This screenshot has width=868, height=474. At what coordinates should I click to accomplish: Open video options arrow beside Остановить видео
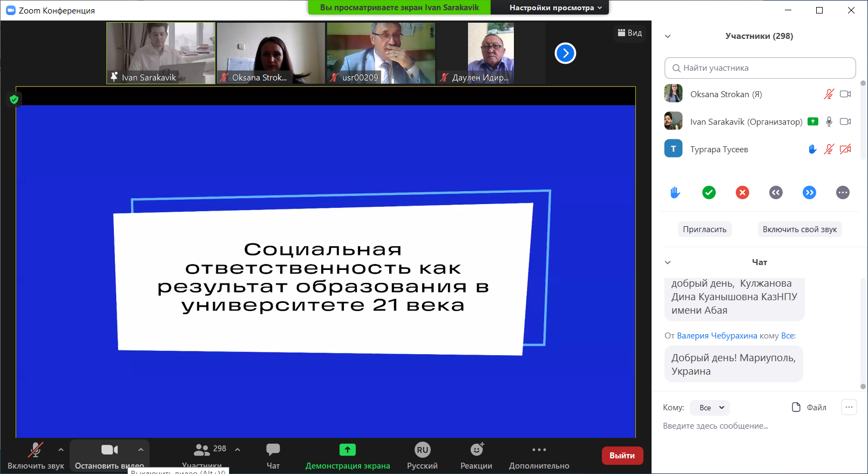point(141,449)
